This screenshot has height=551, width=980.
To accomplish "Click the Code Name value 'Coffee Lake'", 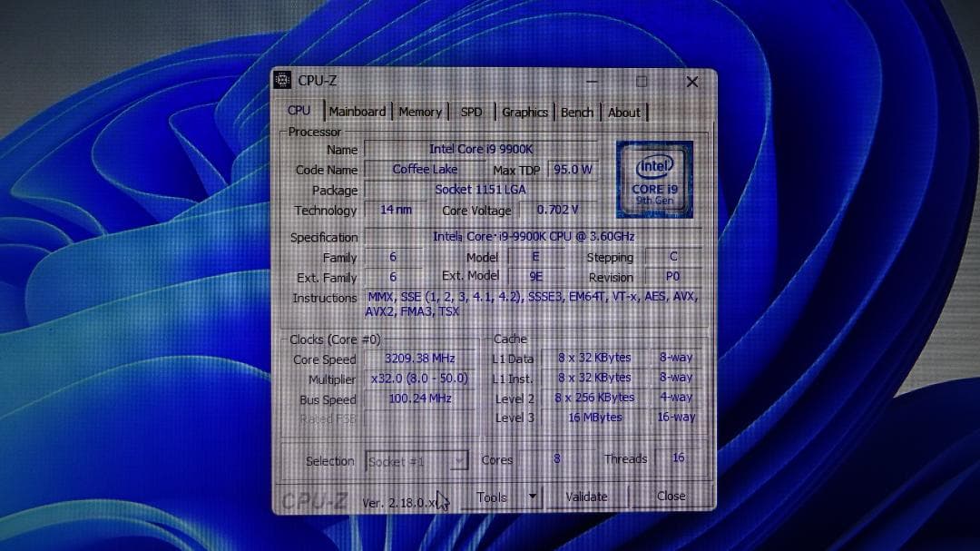I will click(x=425, y=170).
